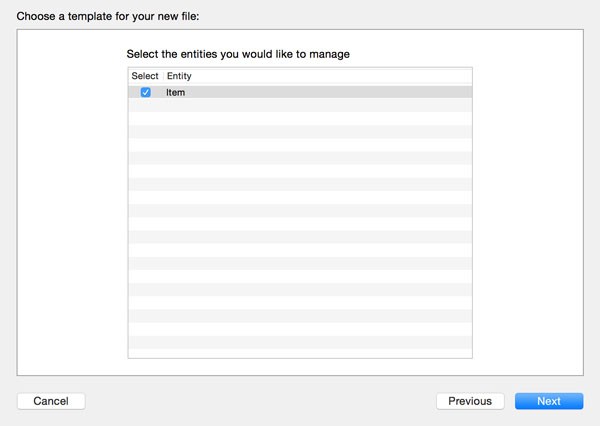Click the second empty striped row below Item
The width and height of the screenshot is (600, 426).
click(x=300, y=119)
